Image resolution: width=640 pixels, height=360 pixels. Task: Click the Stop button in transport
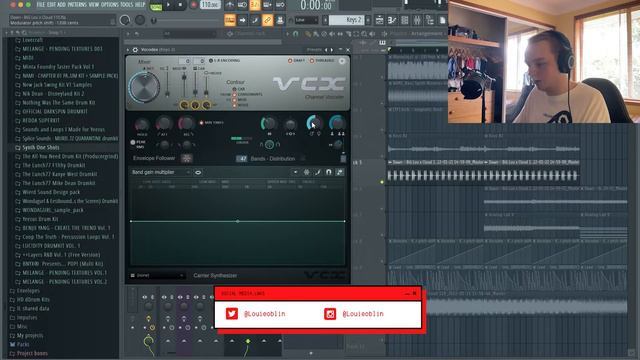click(x=180, y=5)
